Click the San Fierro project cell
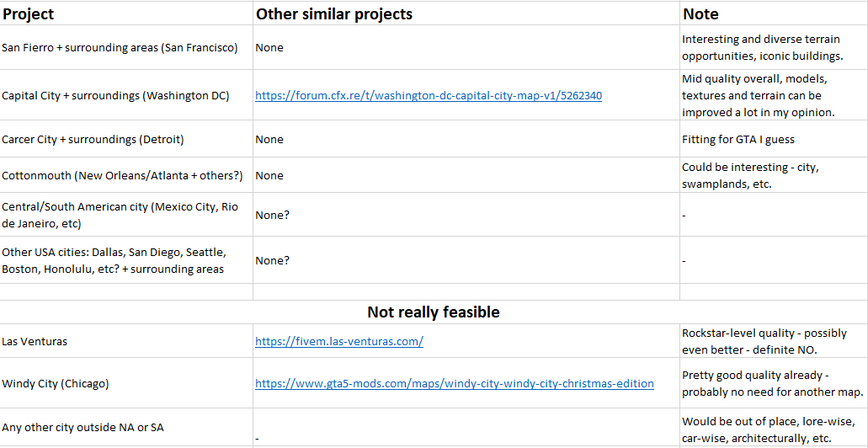Image resolution: width=868 pixels, height=448 pixels. point(126,48)
